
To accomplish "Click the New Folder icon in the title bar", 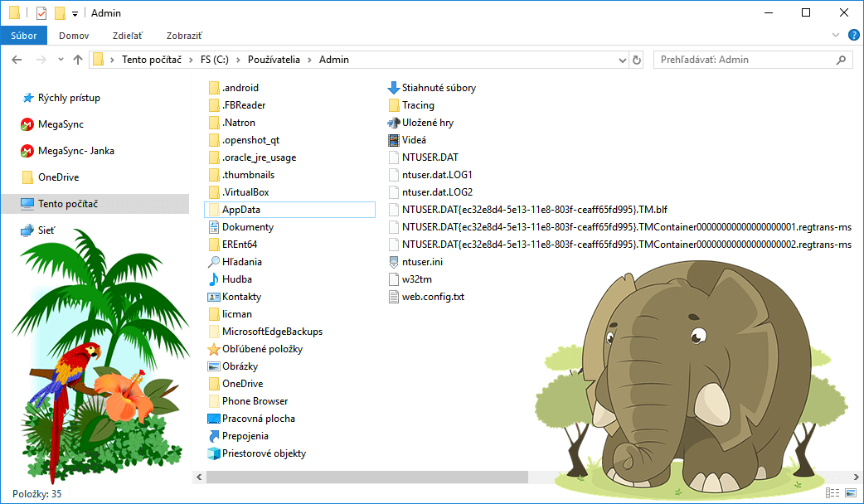I will [59, 13].
